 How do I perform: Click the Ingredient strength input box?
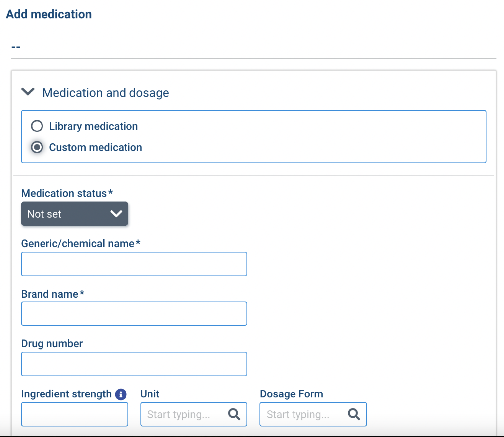pos(74,414)
